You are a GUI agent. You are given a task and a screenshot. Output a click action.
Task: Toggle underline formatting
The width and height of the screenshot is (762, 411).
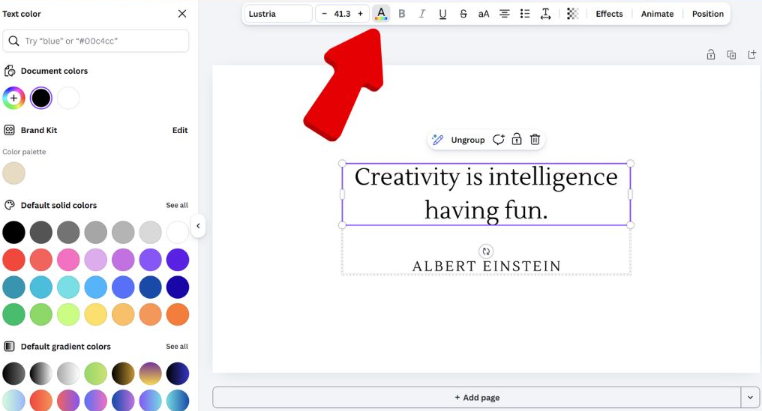[442, 14]
